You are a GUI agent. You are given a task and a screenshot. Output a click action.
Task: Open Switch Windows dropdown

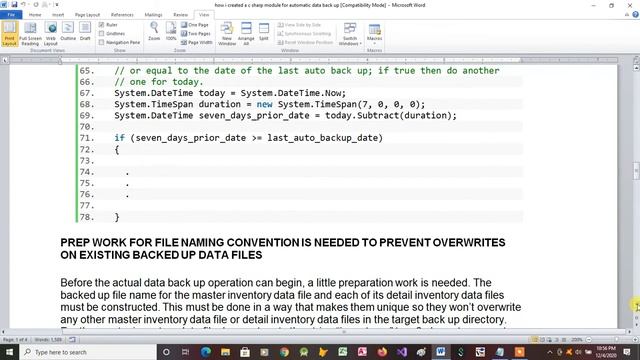350,34
